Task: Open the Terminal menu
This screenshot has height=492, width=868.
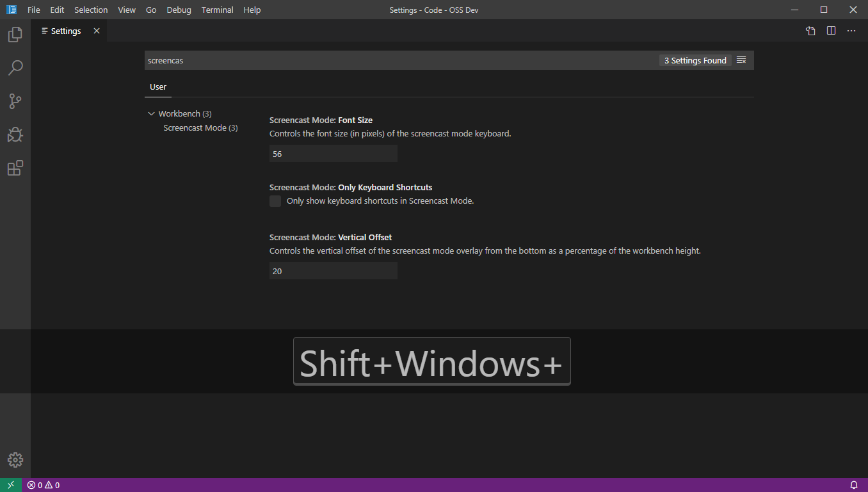Action: [x=217, y=10]
